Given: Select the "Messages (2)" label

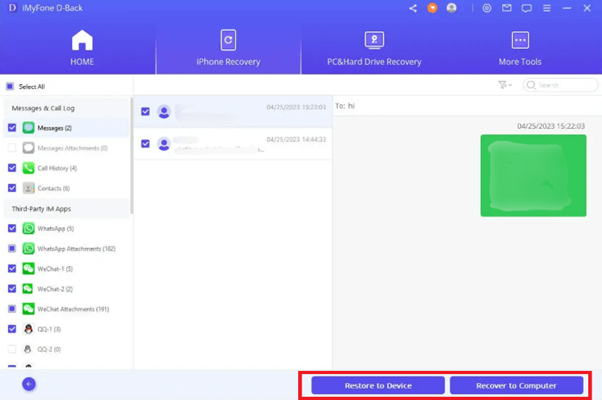Looking at the screenshot, I should click(55, 128).
